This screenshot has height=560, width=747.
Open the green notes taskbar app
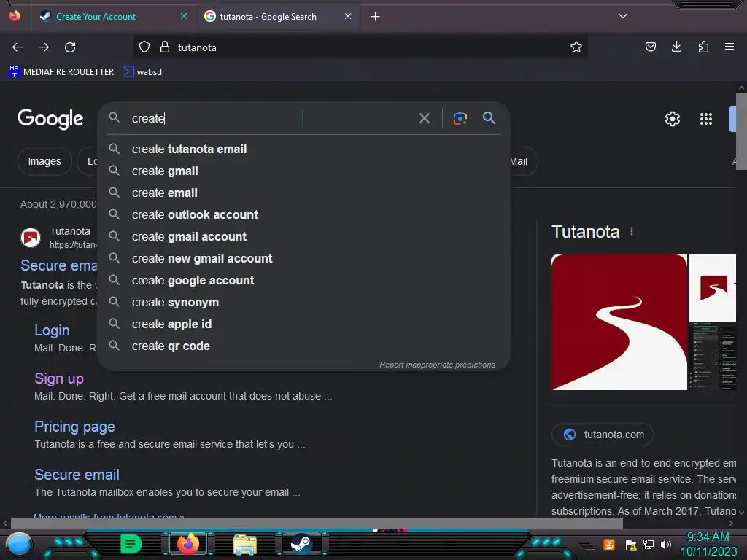point(131,544)
